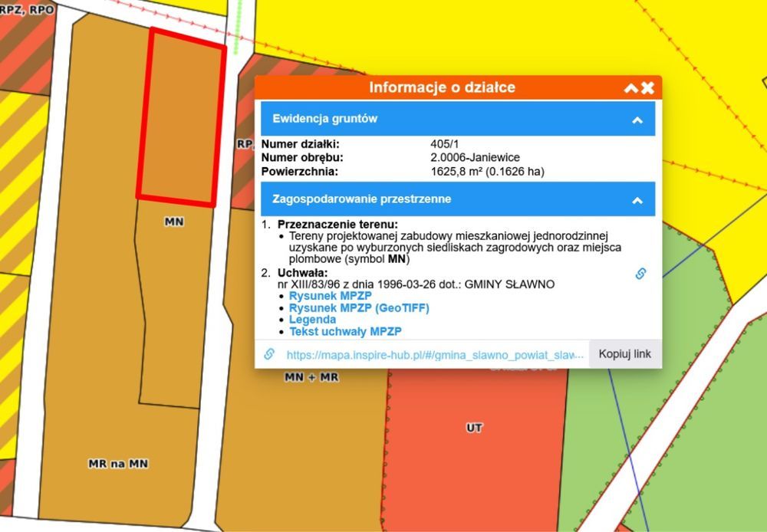Open Rysunek MPZP (GeoTIFF) link
This screenshot has height=532, width=767.
tap(359, 308)
